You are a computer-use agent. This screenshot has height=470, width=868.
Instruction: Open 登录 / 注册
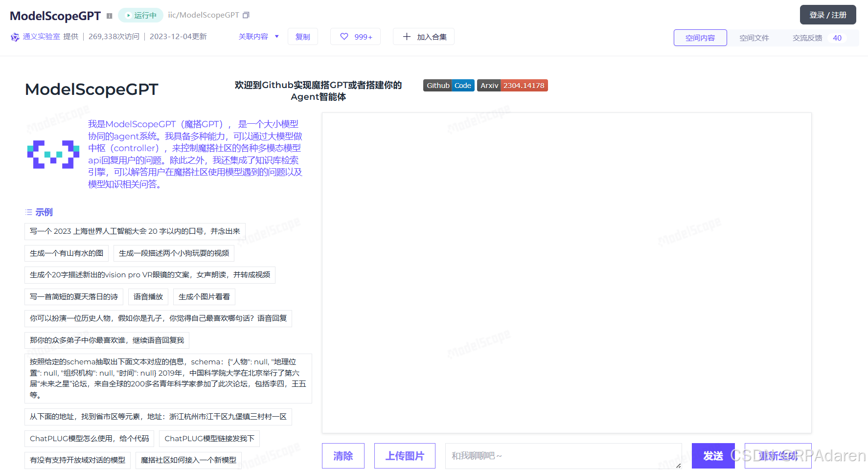point(828,15)
